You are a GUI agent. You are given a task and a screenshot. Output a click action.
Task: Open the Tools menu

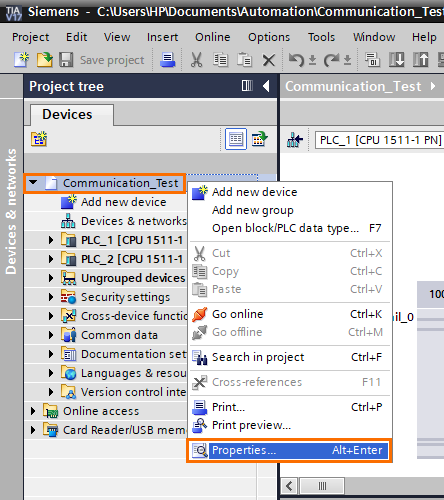point(321,37)
